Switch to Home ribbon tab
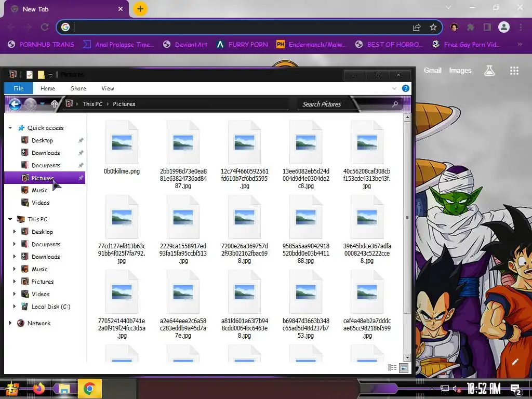This screenshot has height=399, width=532. click(47, 88)
